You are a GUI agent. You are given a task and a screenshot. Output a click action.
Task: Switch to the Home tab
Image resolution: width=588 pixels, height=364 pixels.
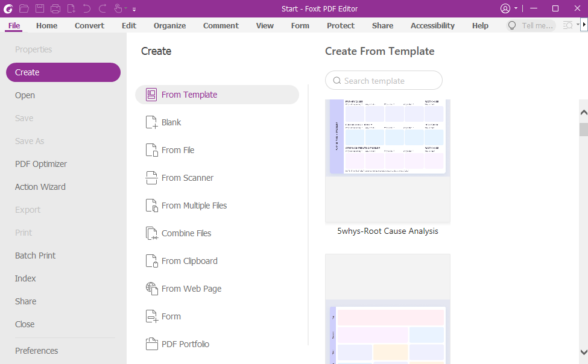47,25
